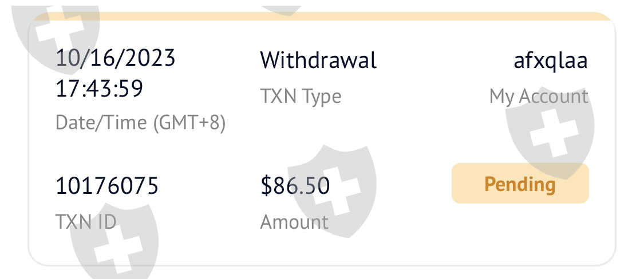The height and width of the screenshot is (279, 644).
Task: Click the blank card area below Pending badge
Action: (520, 234)
